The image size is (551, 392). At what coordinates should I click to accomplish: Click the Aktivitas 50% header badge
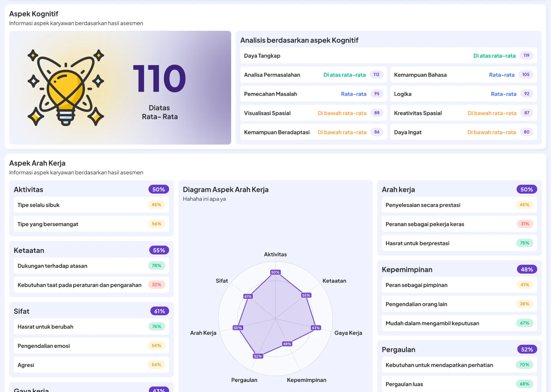click(159, 189)
